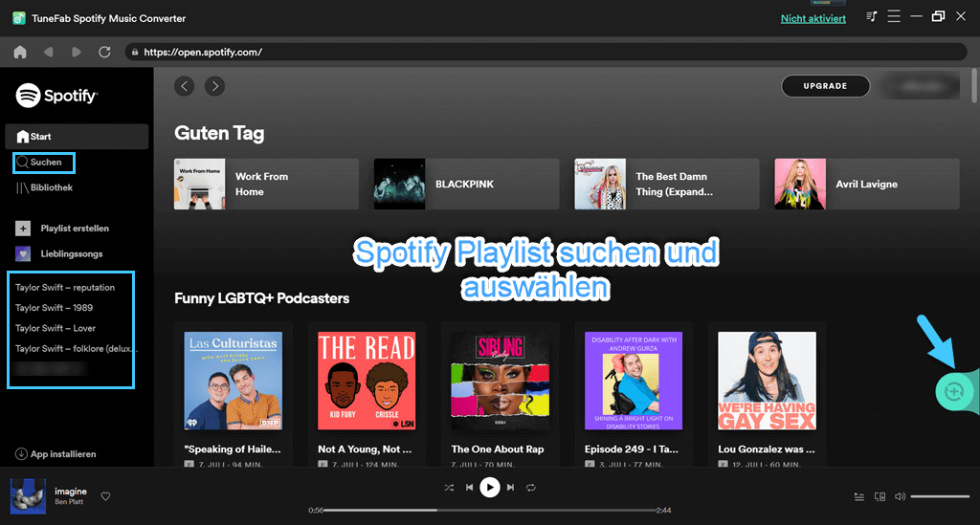Viewport: 980px width, 525px height.
Task: Open artist Ben Platt in player
Action: pyautogui.click(x=69, y=502)
